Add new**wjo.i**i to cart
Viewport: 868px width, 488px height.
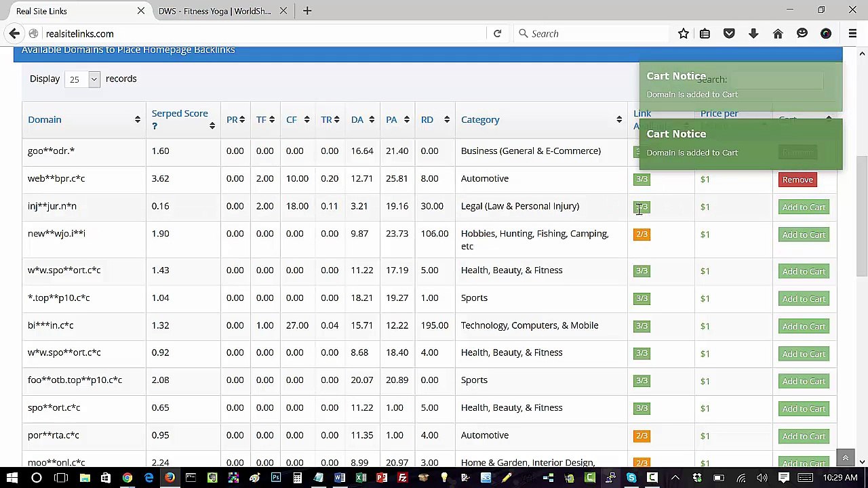(804, 235)
